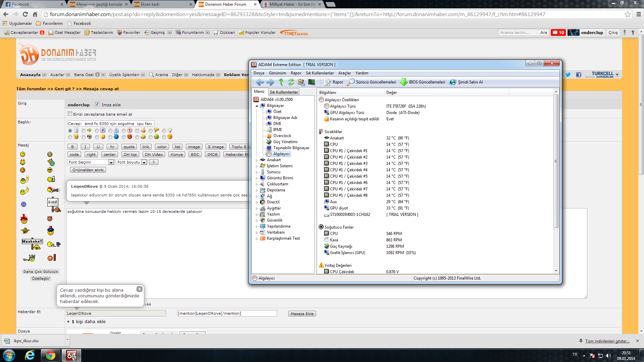
Task: Open Tüm indirilenleri göster link
Action: point(607,341)
